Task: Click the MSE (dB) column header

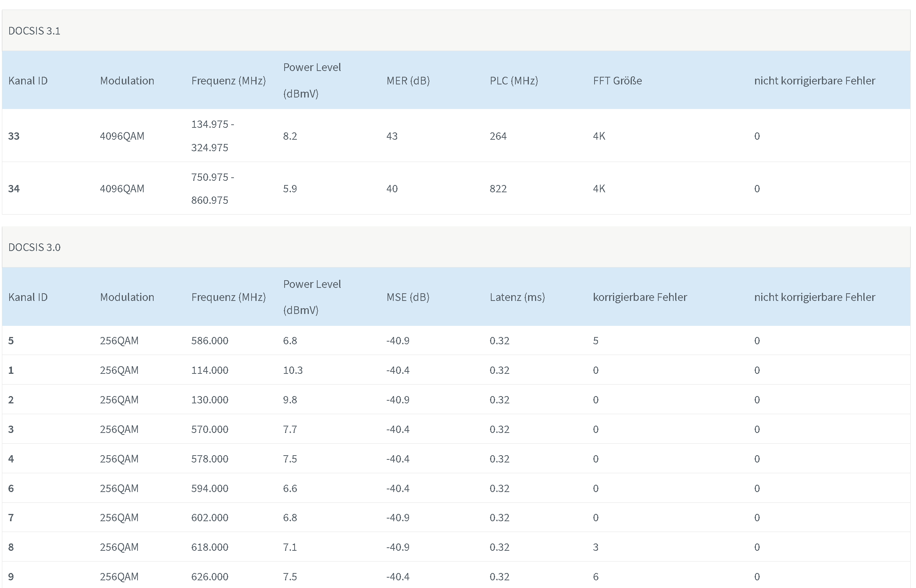Action: 408,297
